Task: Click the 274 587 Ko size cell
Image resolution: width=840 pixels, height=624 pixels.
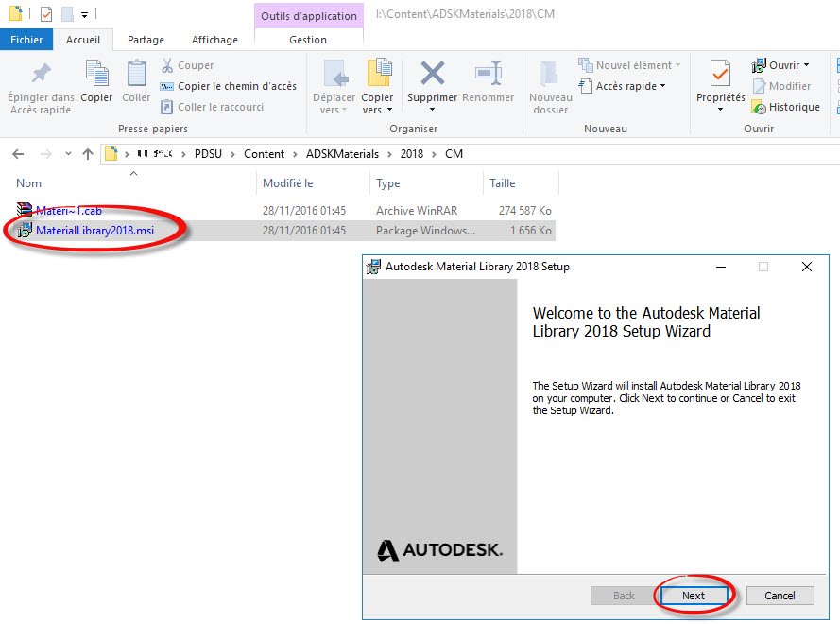Action: pyautogui.click(x=525, y=211)
